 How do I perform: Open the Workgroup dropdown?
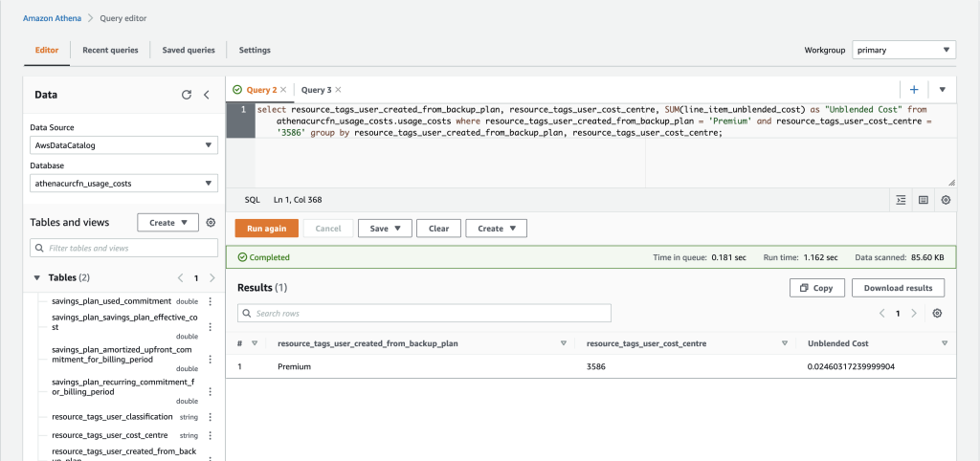pyautogui.click(x=903, y=50)
